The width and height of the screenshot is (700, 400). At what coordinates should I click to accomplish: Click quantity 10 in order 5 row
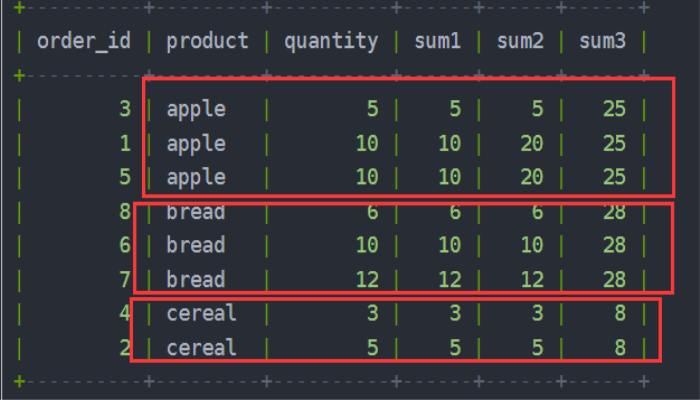click(x=367, y=177)
